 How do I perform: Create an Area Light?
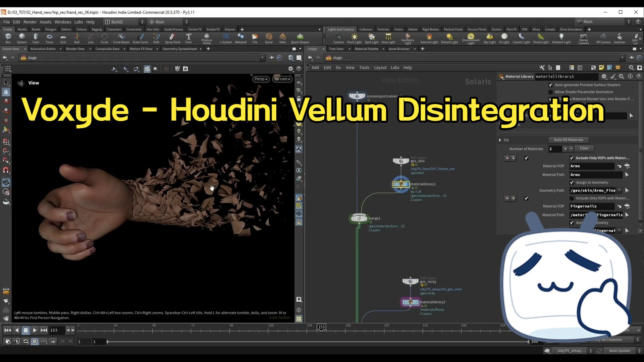388,38
